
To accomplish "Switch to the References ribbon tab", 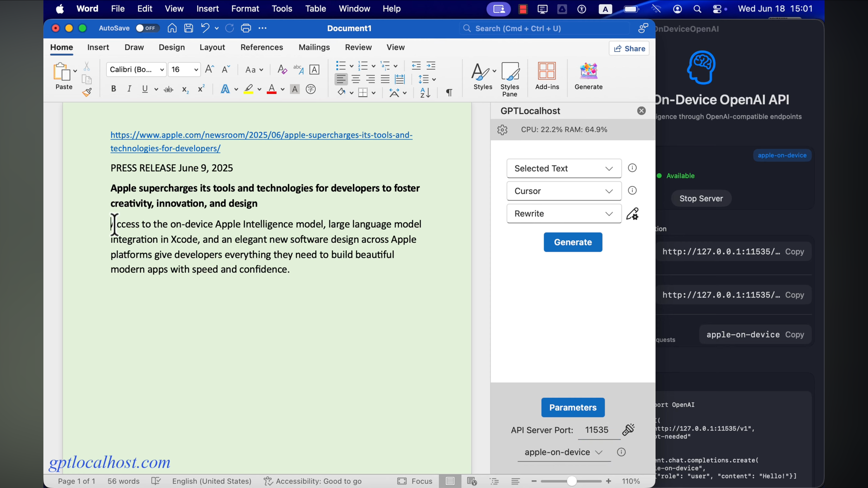I will [262, 47].
